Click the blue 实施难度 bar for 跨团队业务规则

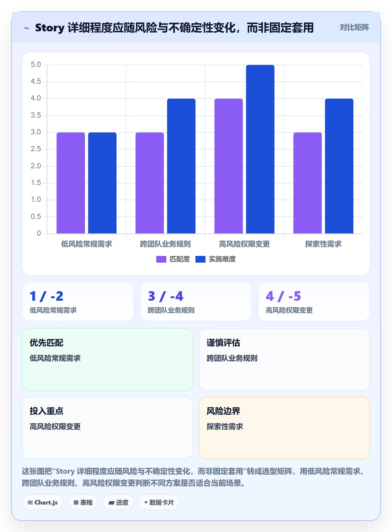pos(181,166)
